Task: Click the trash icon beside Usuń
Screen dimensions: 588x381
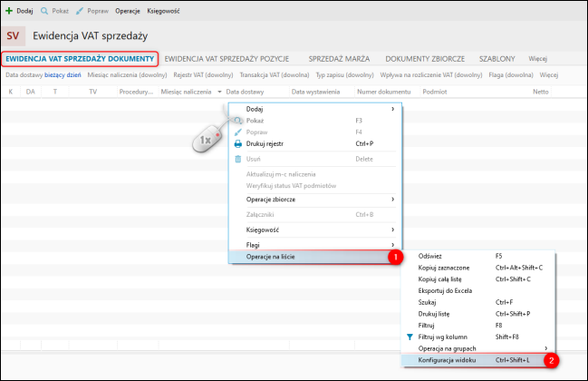Action: click(237, 159)
